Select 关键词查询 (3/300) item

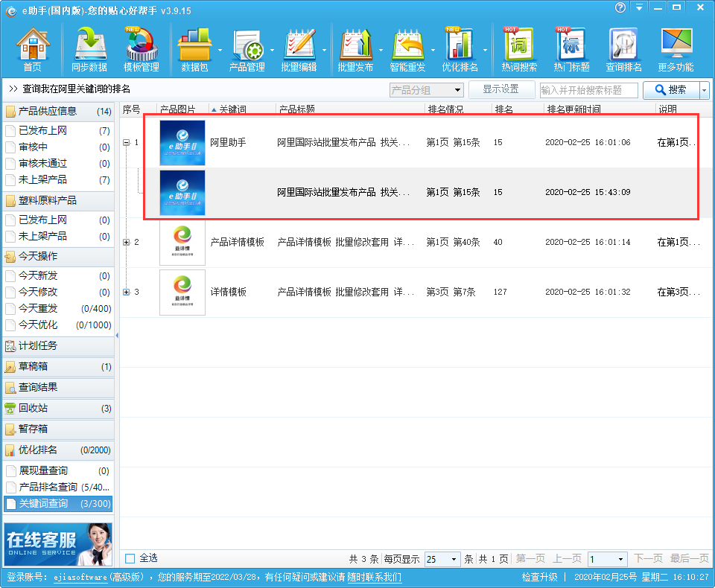[x=58, y=504]
